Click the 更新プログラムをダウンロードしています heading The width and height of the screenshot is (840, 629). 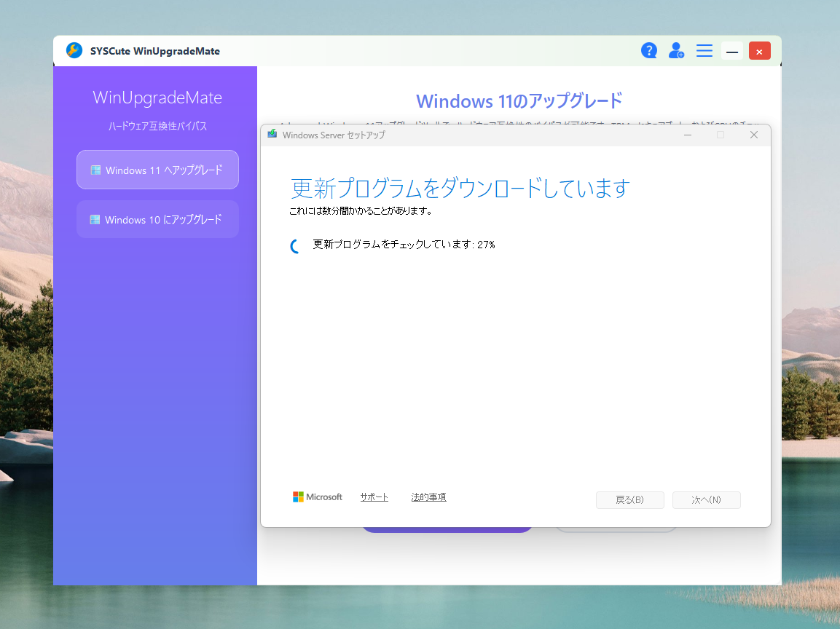457,188
